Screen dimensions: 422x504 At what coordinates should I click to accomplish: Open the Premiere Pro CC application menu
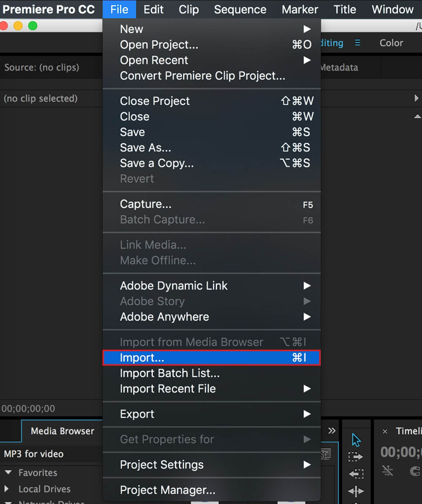click(49, 9)
